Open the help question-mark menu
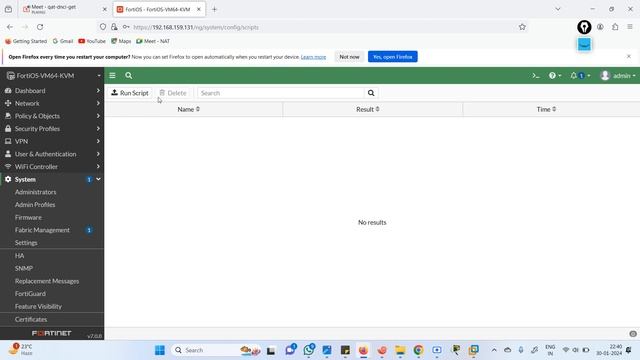The image size is (640, 360). coord(555,76)
